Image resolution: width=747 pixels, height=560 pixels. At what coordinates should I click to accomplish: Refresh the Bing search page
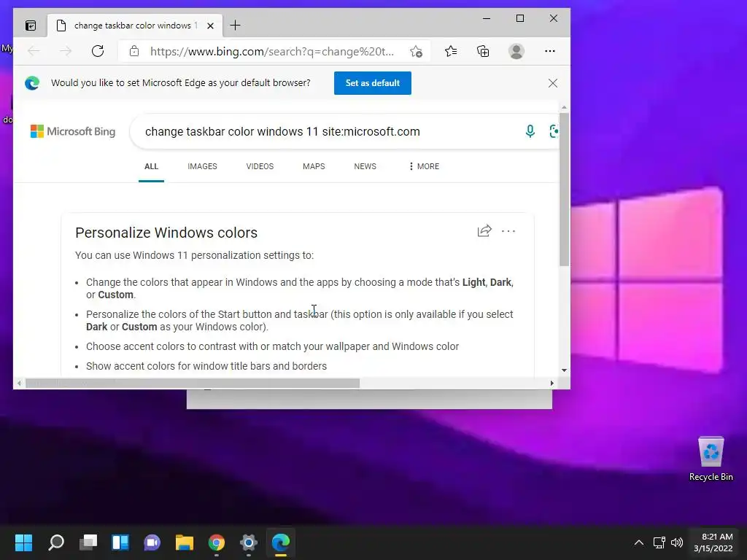pyautogui.click(x=98, y=52)
